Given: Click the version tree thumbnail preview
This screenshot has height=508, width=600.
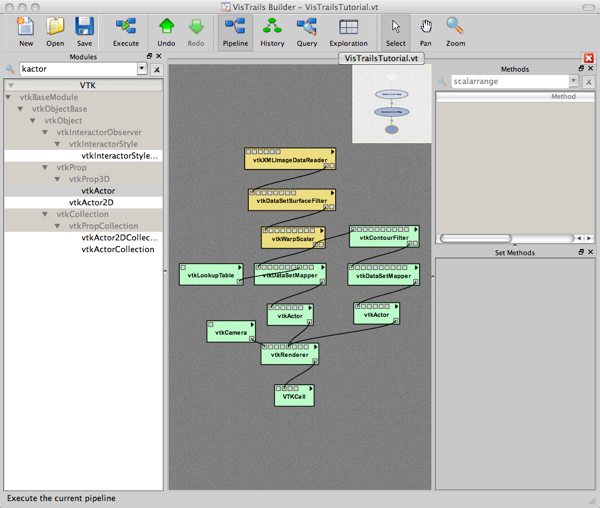Looking at the screenshot, I should click(391, 104).
